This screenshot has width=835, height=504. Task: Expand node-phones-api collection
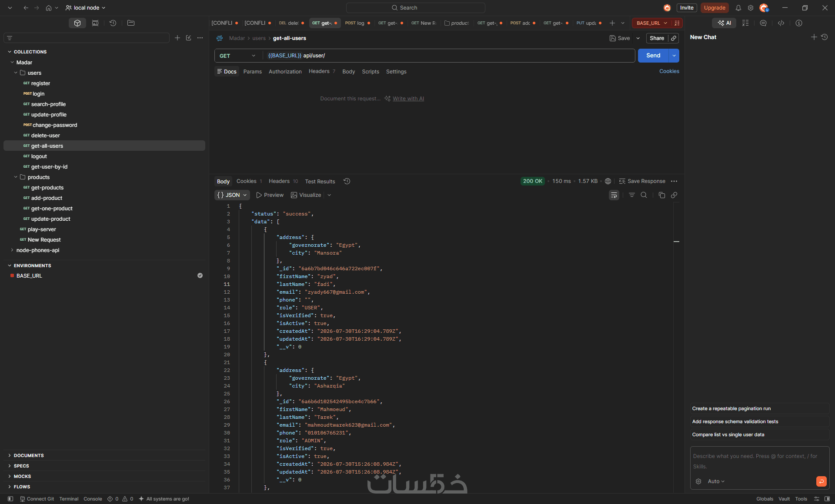pos(12,250)
